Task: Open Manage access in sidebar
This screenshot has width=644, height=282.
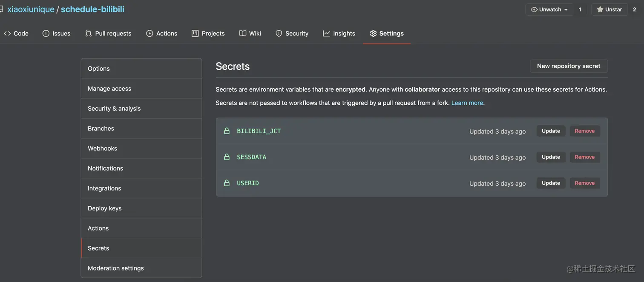Action: pos(141,88)
